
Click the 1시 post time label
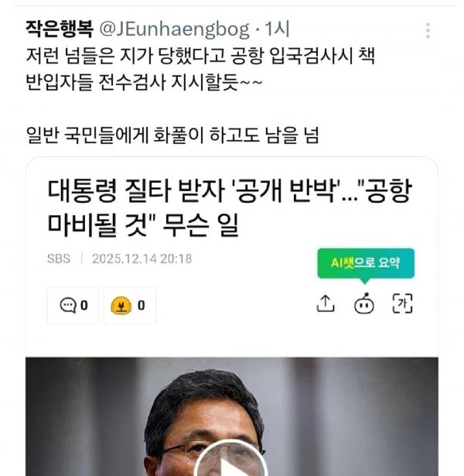[277, 29]
